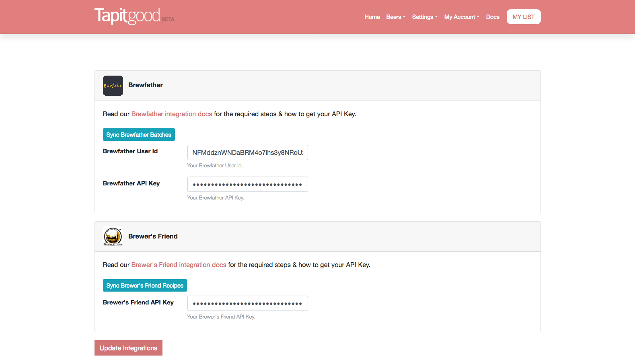Screen dimensions: 635x364
Task: Click Sync Brewer's Friend Recipes button
Action: pyautogui.click(x=145, y=286)
